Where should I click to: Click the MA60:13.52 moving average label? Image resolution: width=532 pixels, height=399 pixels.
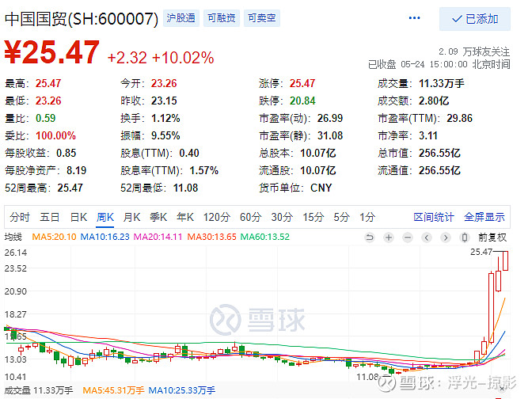[x=265, y=237]
